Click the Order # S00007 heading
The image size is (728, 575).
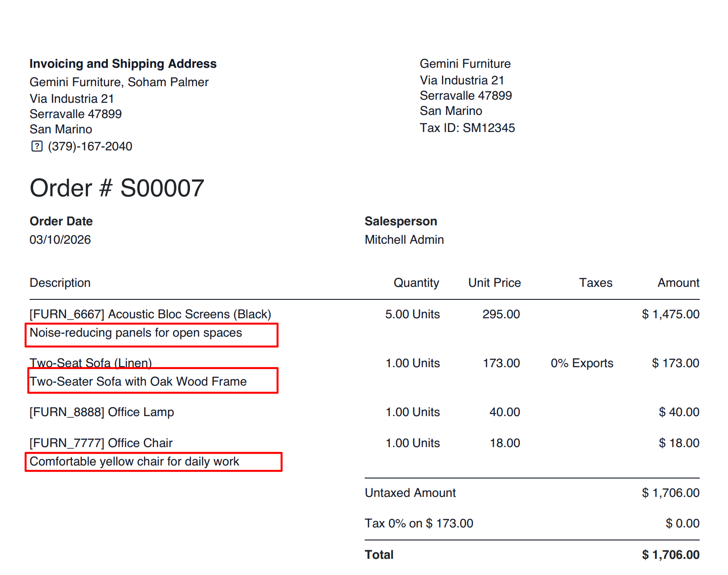(117, 188)
